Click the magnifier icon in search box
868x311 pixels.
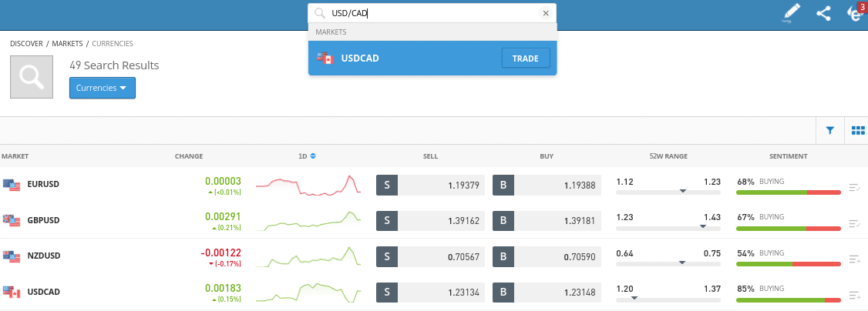click(x=319, y=13)
